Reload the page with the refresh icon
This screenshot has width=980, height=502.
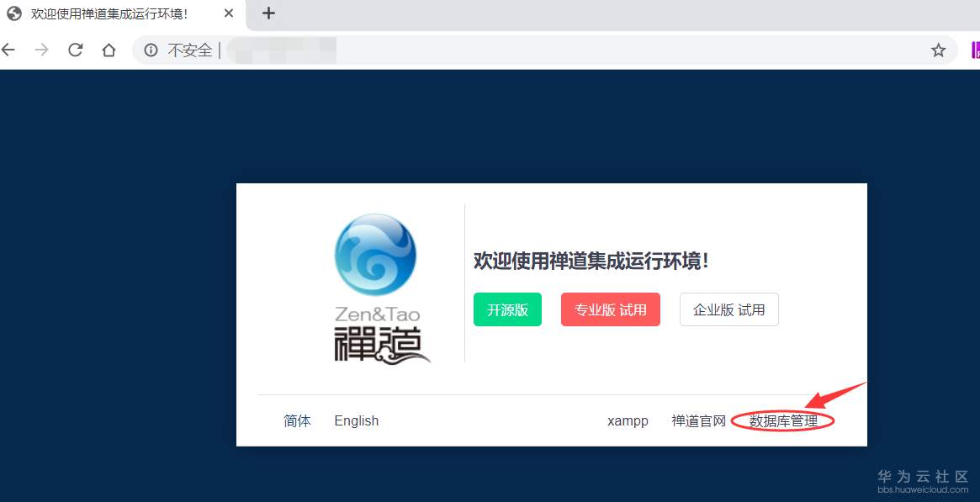click(x=74, y=50)
